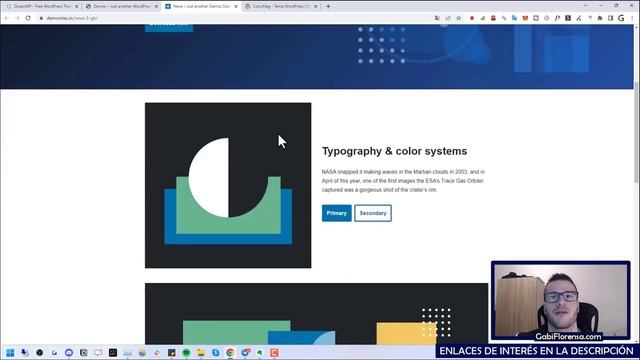Open the sticky notes taskbar icon
This screenshot has height=360, width=640.
pyautogui.click(x=171, y=353)
